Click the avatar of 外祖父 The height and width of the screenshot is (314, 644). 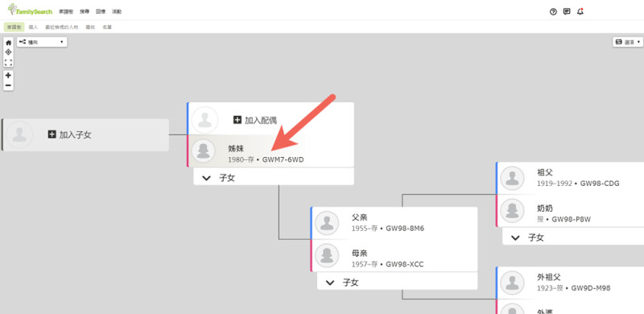(x=512, y=283)
